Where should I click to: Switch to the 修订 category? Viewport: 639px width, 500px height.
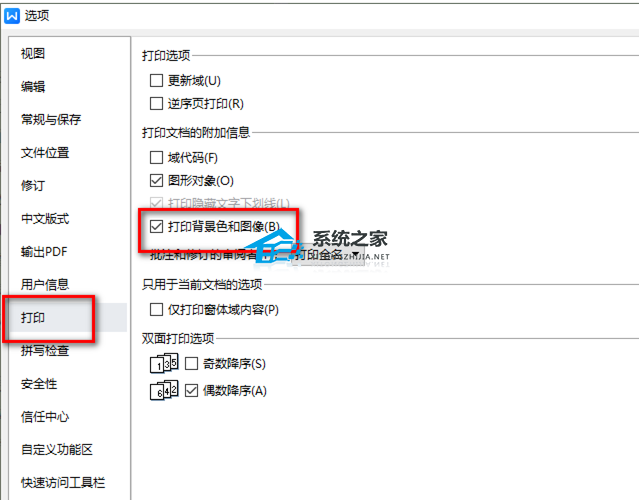pyautogui.click(x=33, y=185)
